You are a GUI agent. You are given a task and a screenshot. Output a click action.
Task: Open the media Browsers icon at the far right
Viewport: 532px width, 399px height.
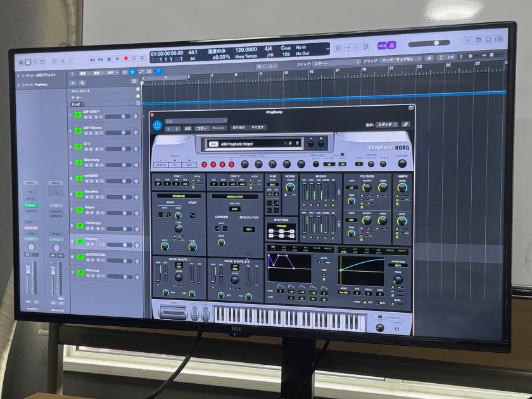point(499,39)
